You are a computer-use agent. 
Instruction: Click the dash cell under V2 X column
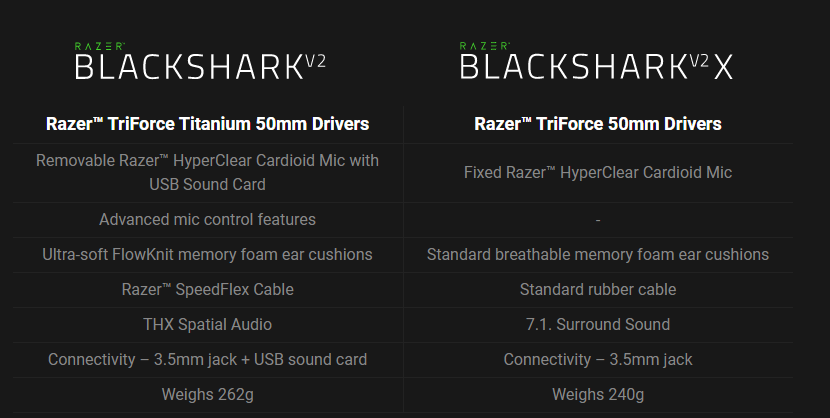point(598,220)
